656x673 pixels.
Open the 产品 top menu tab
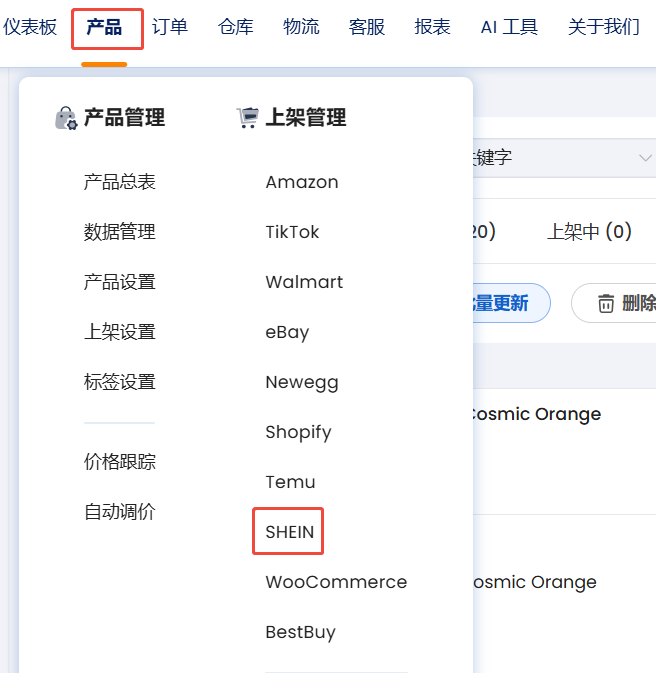click(104, 27)
